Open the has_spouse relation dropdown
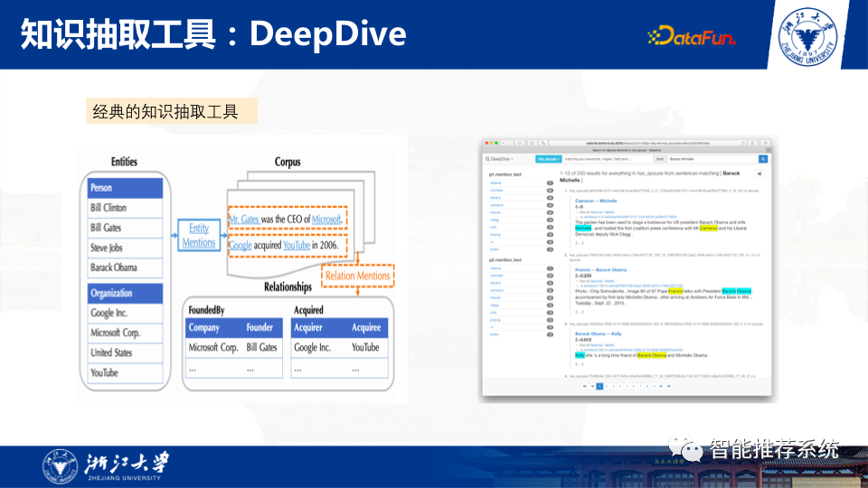The height and width of the screenshot is (488, 868). [549, 159]
